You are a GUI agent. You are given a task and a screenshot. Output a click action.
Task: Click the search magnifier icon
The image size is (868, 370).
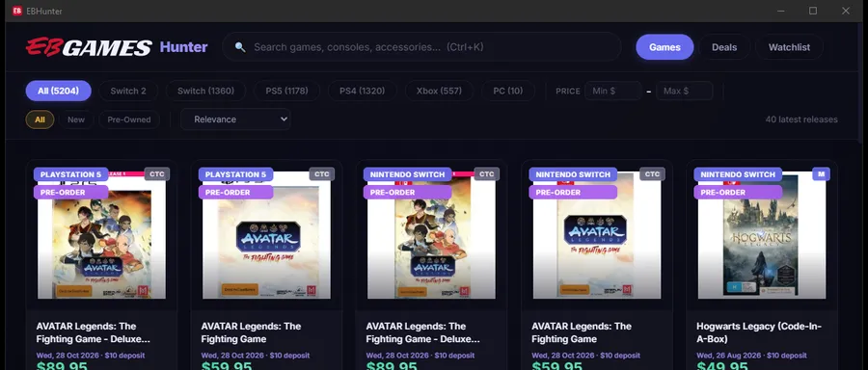coord(240,47)
